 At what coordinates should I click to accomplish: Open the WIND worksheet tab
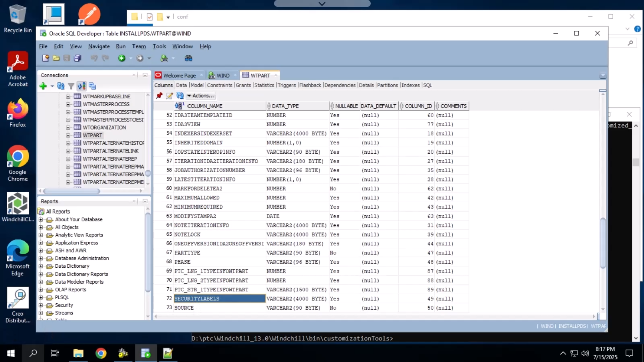223,75
